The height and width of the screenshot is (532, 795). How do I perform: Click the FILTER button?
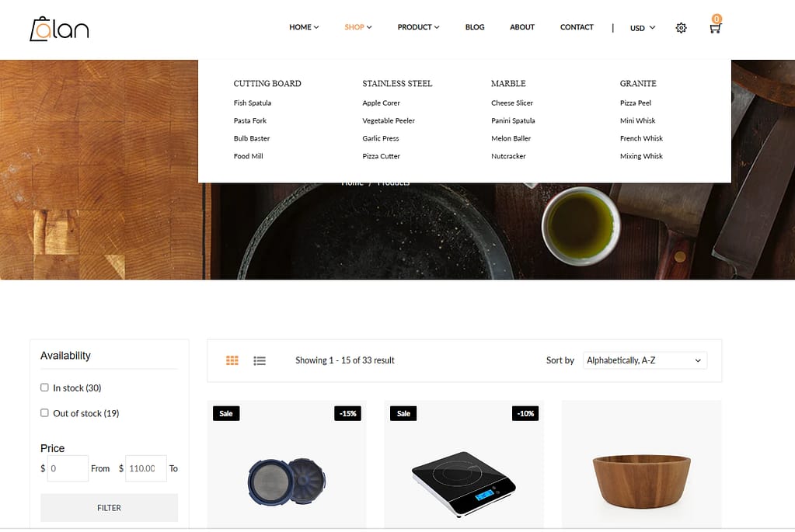(x=109, y=508)
